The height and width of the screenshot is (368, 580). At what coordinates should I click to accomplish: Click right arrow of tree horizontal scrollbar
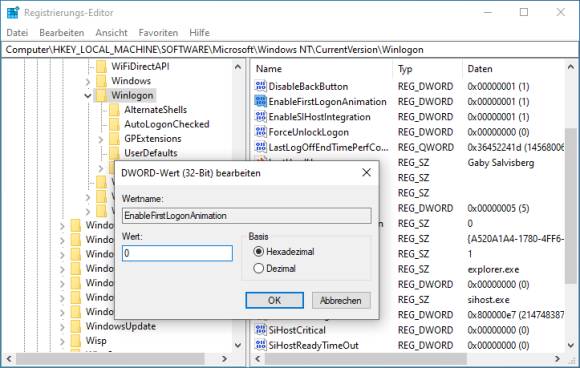click(x=224, y=359)
